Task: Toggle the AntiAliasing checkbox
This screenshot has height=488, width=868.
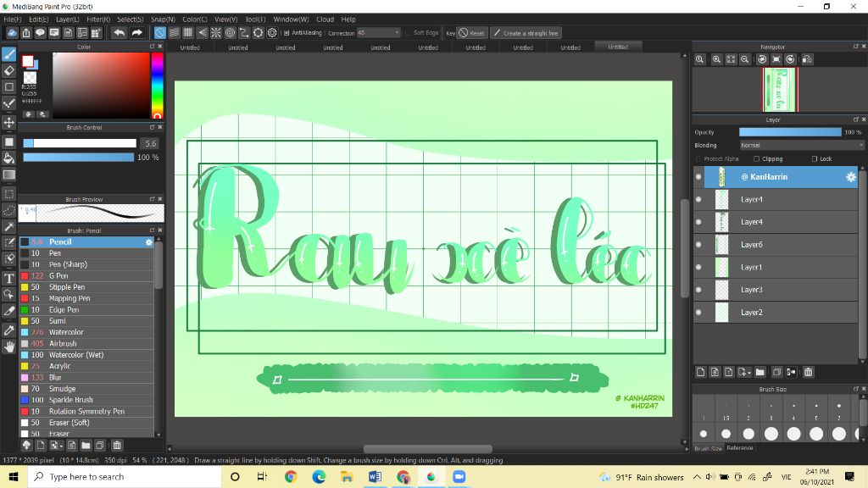Action: [x=287, y=33]
